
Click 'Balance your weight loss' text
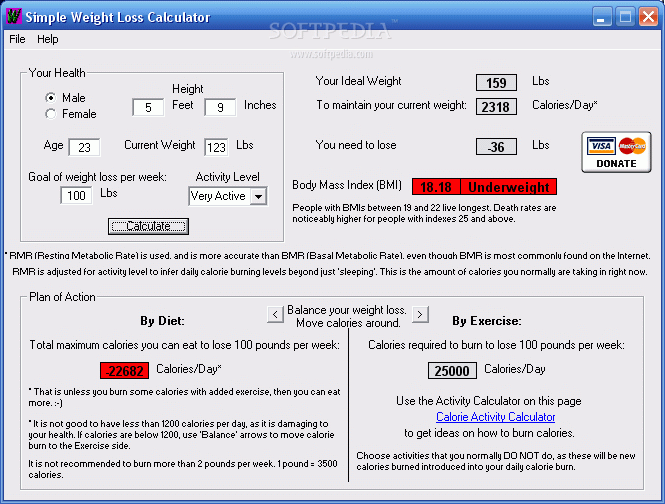[347, 310]
